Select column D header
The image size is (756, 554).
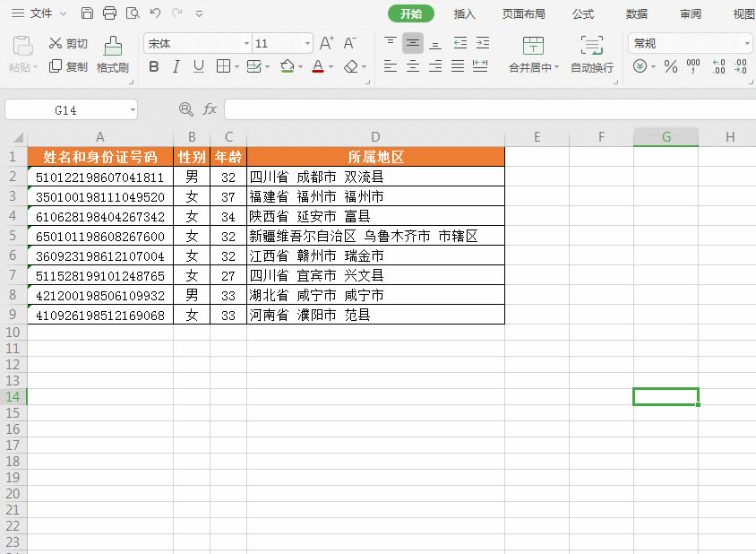point(375,137)
